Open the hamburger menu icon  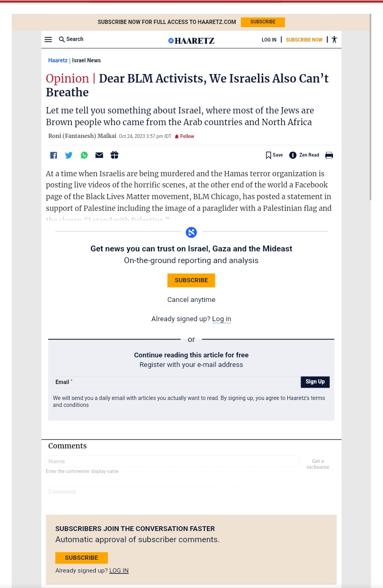click(x=48, y=39)
